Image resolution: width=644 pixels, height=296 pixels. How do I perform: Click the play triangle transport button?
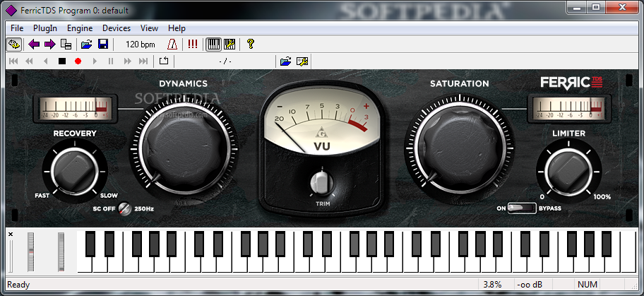click(95, 61)
